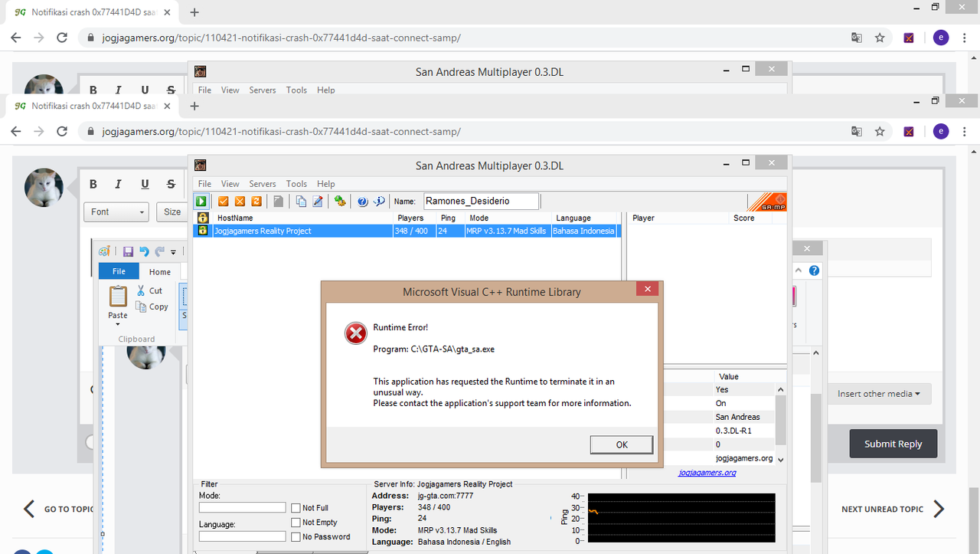980x554 pixels.
Task: Click the Copy icon in Paint clipboard group
Action: (142, 307)
